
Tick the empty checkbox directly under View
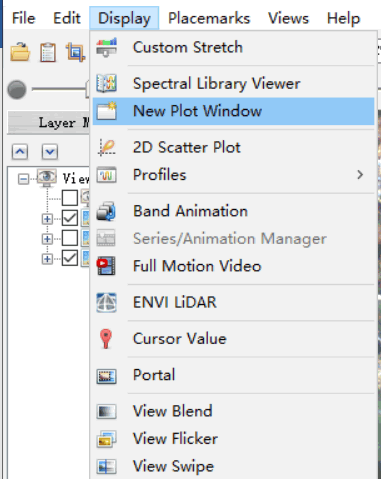[x=70, y=198]
